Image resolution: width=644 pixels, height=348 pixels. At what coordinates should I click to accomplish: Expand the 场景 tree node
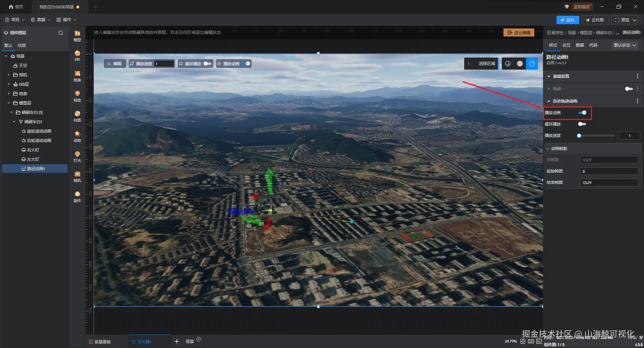pyautogui.click(x=6, y=56)
